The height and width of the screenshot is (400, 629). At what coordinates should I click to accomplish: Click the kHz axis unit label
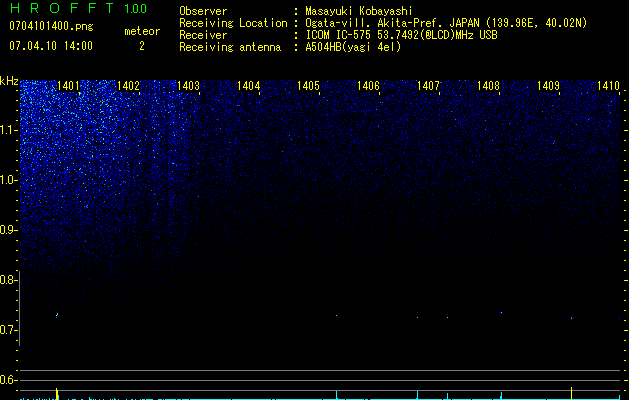click(9, 81)
